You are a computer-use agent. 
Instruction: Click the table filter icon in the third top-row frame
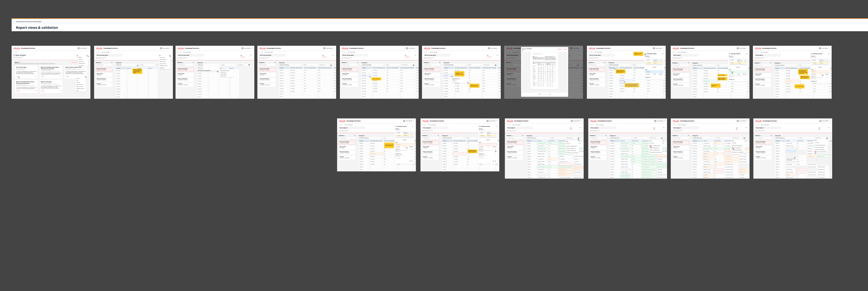(249, 65)
